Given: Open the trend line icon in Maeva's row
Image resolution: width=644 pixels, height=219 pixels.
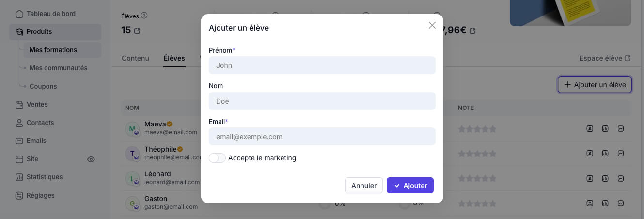Looking at the screenshot, I should pos(621,129).
